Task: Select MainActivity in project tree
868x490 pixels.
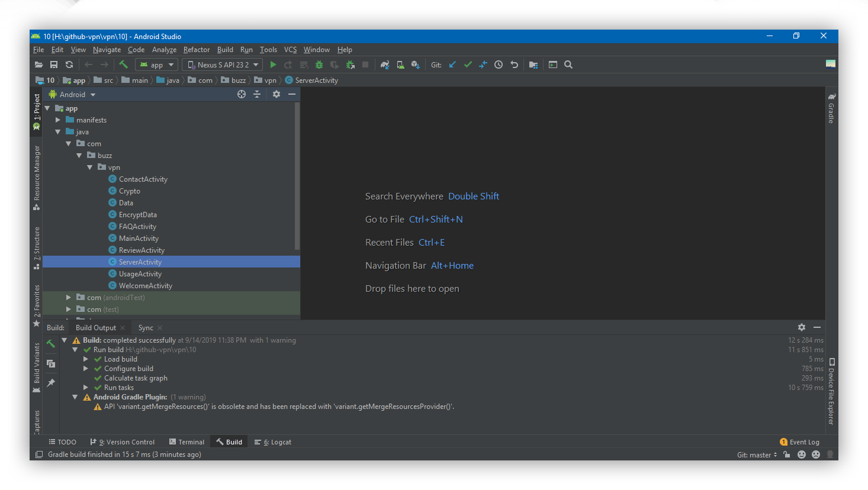Action: [139, 238]
